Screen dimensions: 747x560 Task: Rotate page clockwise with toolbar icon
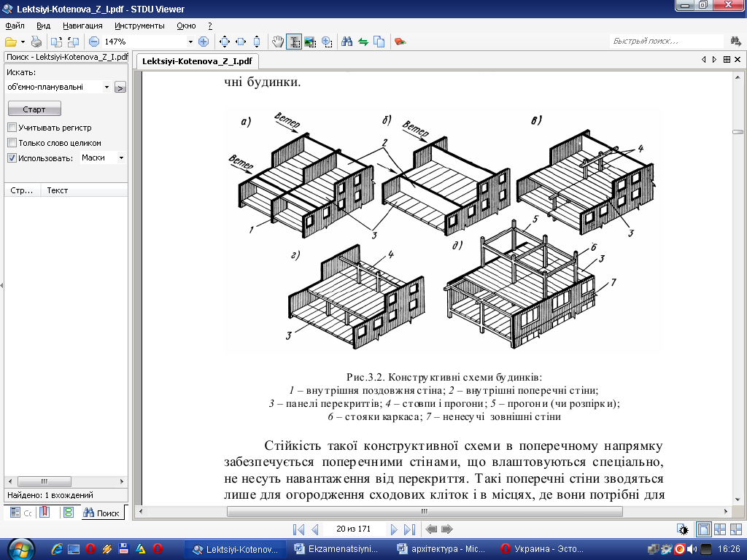tap(56, 42)
